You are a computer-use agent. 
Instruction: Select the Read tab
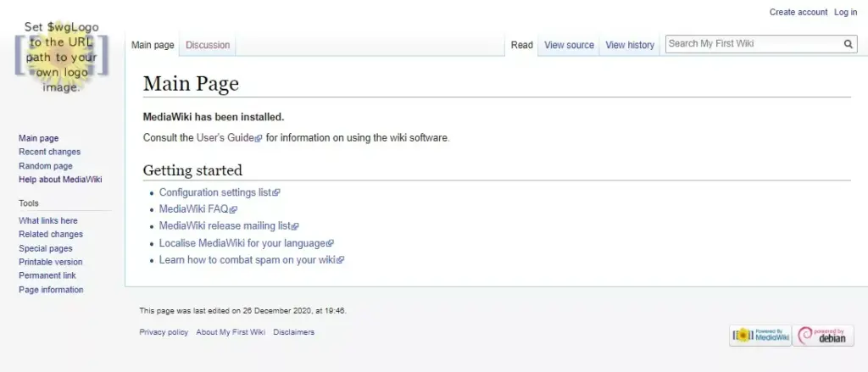pyautogui.click(x=522, y=45)
